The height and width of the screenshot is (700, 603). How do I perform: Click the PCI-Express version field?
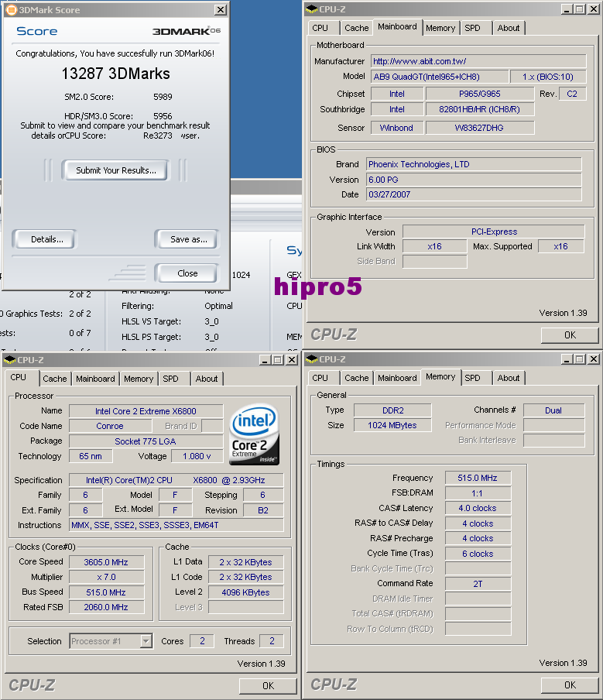(494, 232)
